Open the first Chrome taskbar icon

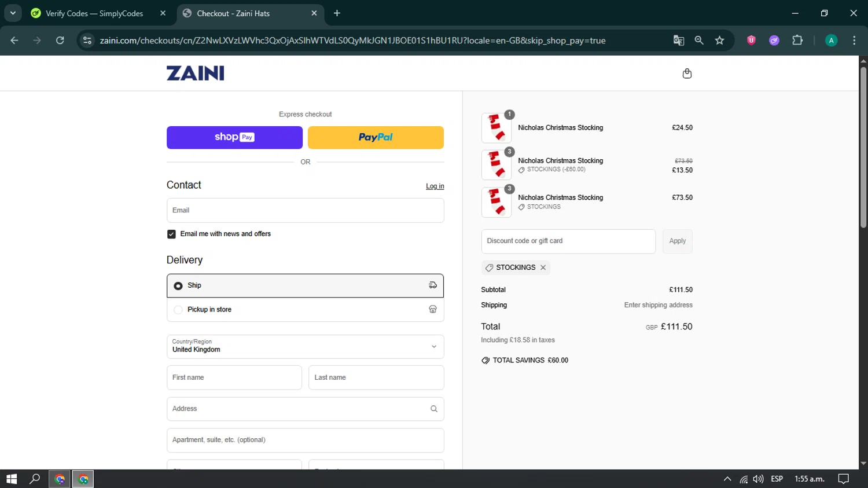coord(60,479)
